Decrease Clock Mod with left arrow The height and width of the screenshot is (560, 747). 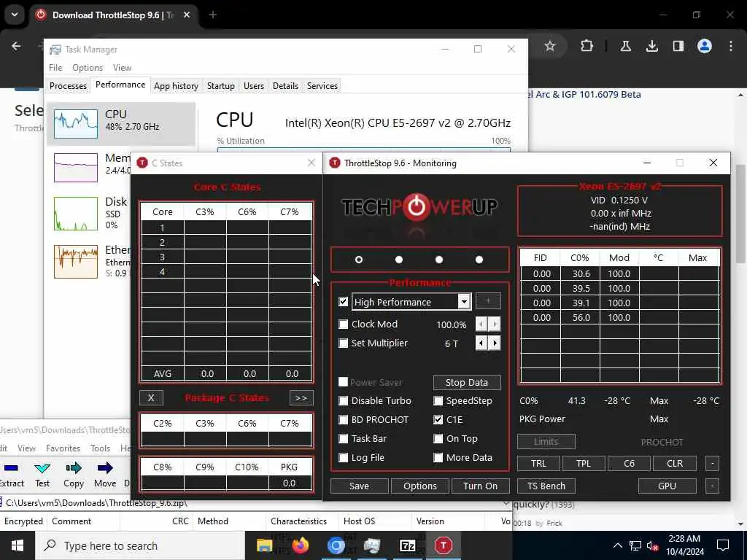[481, 324]
